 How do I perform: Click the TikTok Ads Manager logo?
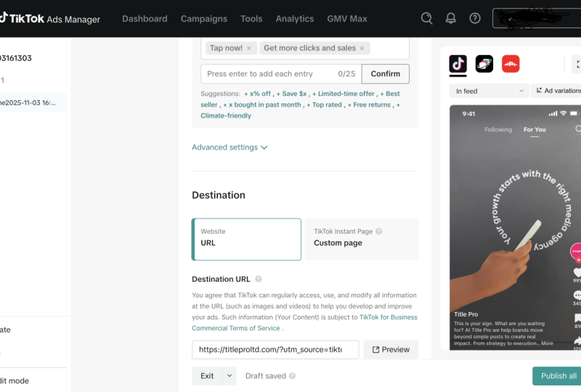(49, 18)
